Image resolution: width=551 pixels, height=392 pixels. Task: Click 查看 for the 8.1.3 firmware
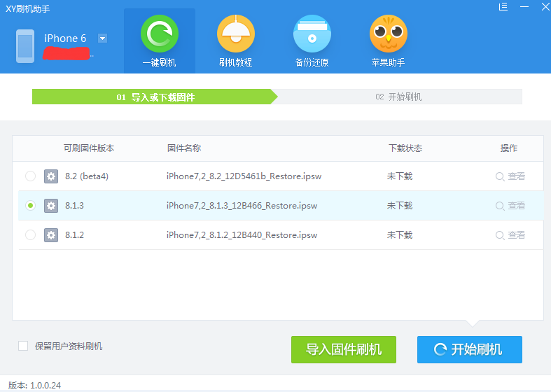(x=510, y=206)
